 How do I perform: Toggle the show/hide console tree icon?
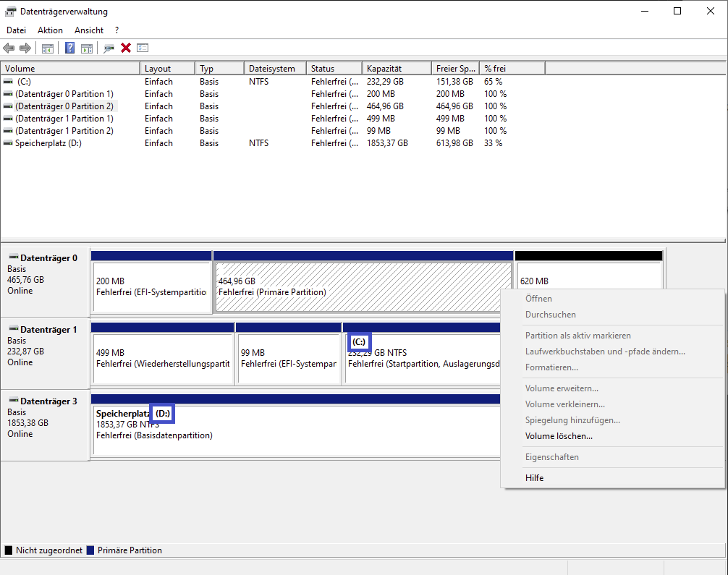(47, 48)
